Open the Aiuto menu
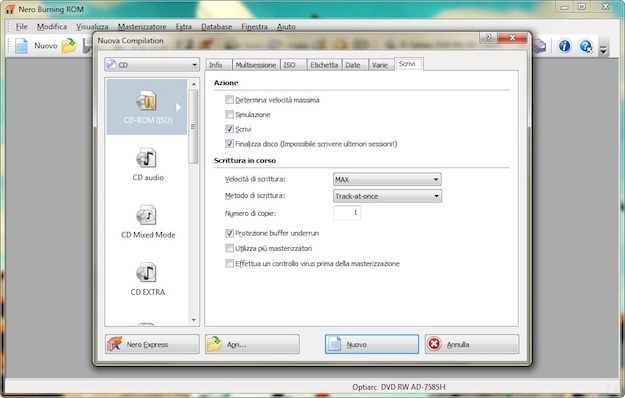This screenshot has height=398, width=625. tap(286, 27)
